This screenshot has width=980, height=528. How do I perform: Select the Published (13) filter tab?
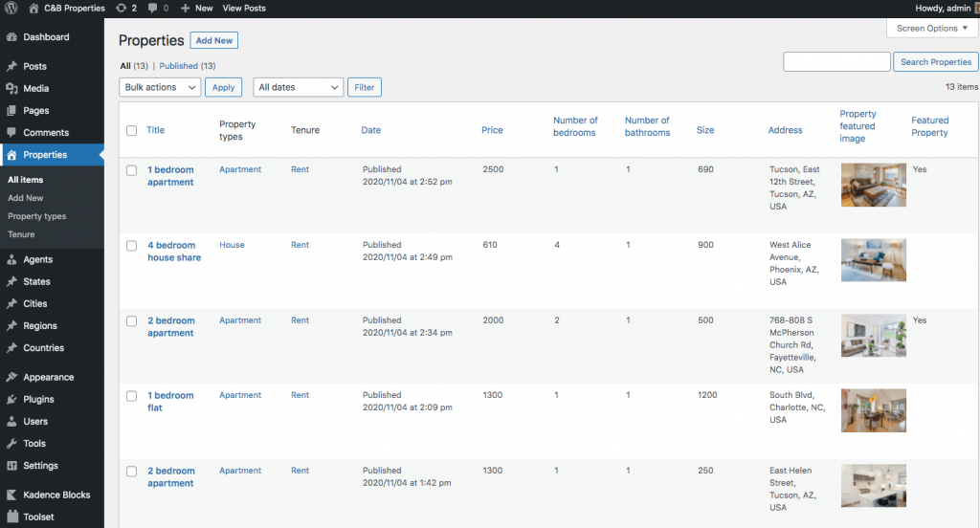point(187,66)
